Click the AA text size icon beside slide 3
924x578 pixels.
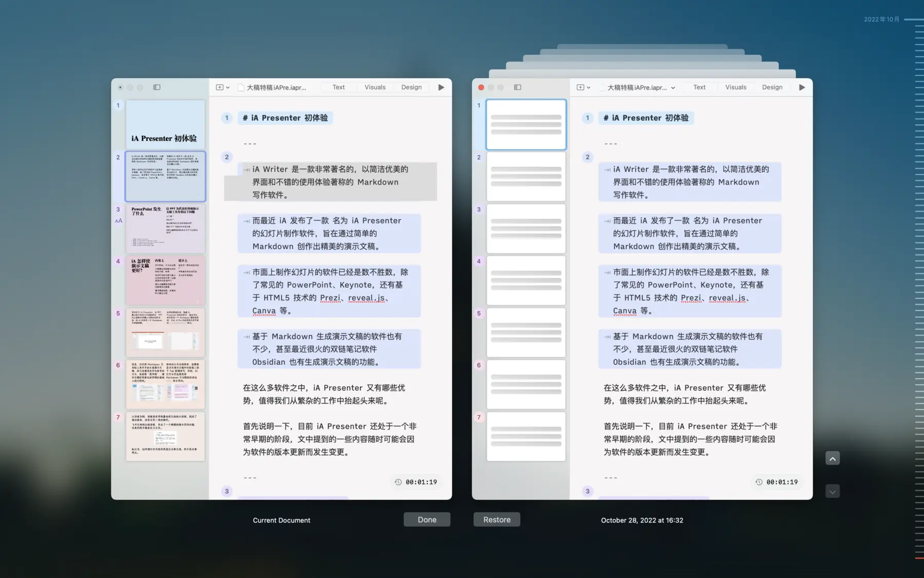[119, 221]
